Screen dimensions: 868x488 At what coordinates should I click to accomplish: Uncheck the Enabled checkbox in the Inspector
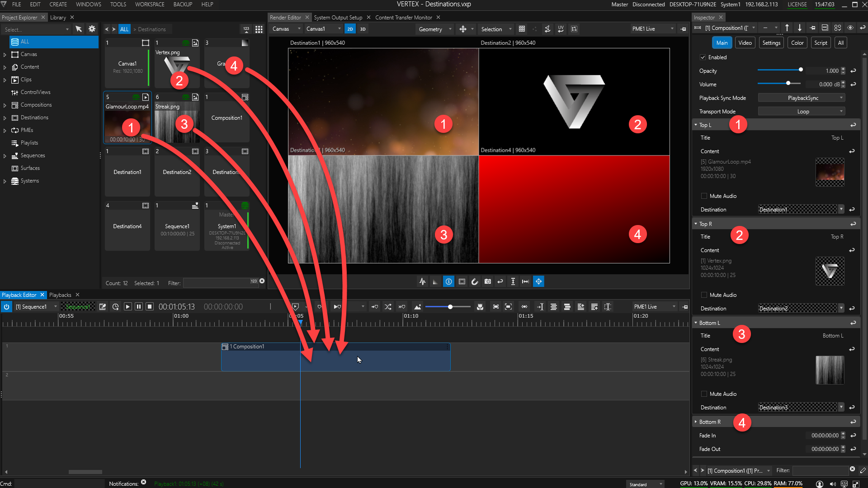click(703, 57)
